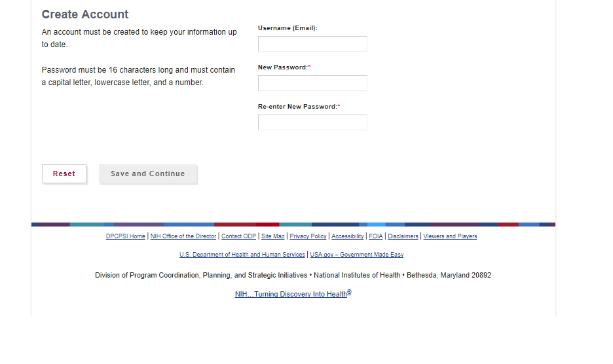Go to Contact ODP link
This screenshot has width=613, height=364.
(238, 236)
